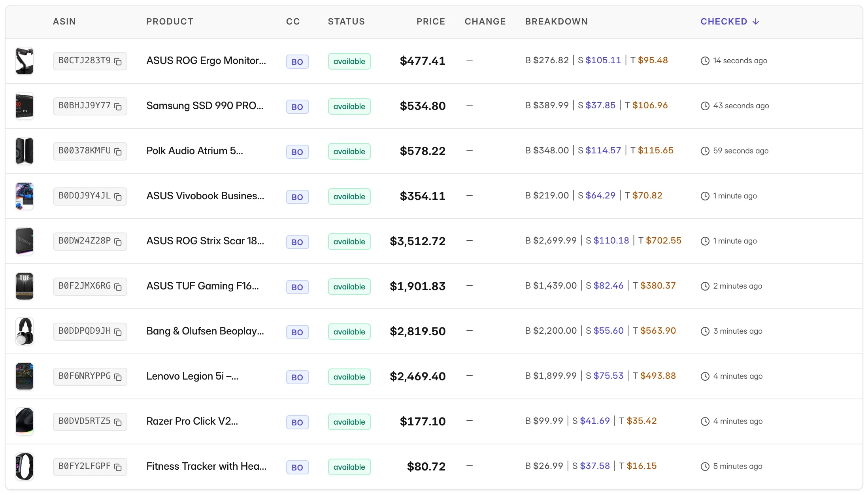
Task: Copy ASIN B0F6NRYPPG with the copy icon
Action: tap(118, 377)
